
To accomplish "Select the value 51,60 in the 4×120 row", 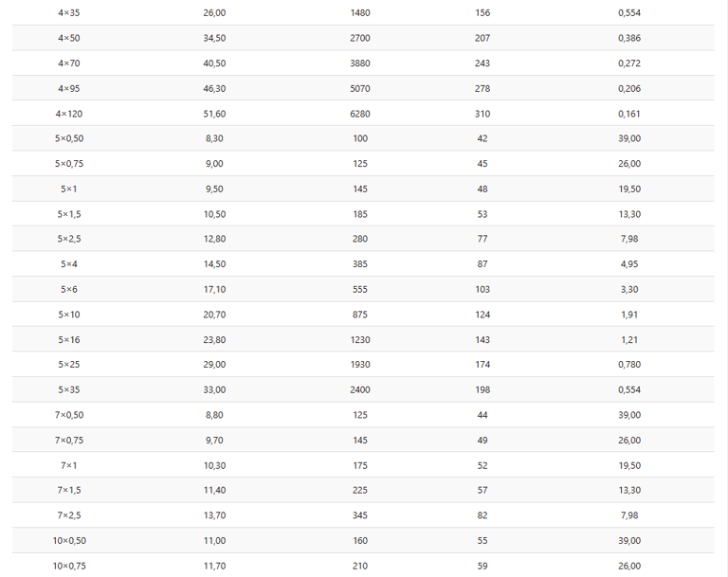I will pyautogui.click(x=214, y=114).
